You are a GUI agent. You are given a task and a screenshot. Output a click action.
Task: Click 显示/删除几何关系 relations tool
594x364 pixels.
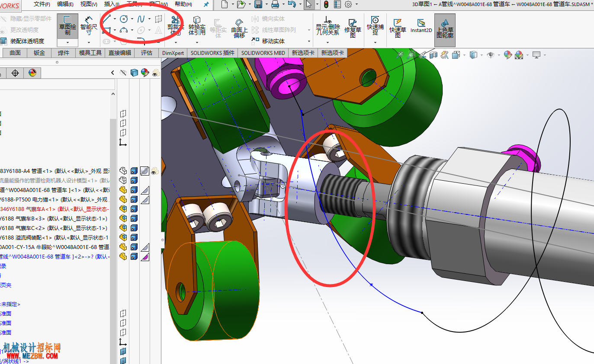[x=328, y=26]
